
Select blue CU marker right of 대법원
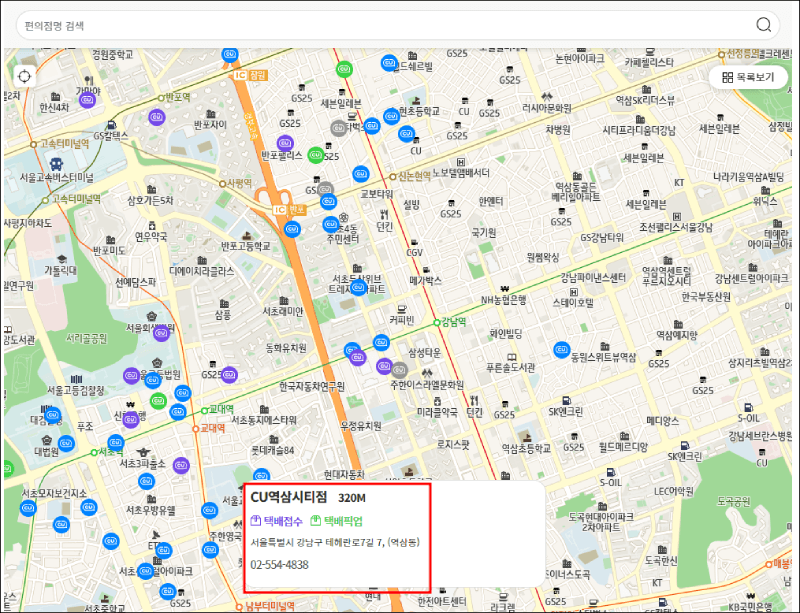coord(66,444)
